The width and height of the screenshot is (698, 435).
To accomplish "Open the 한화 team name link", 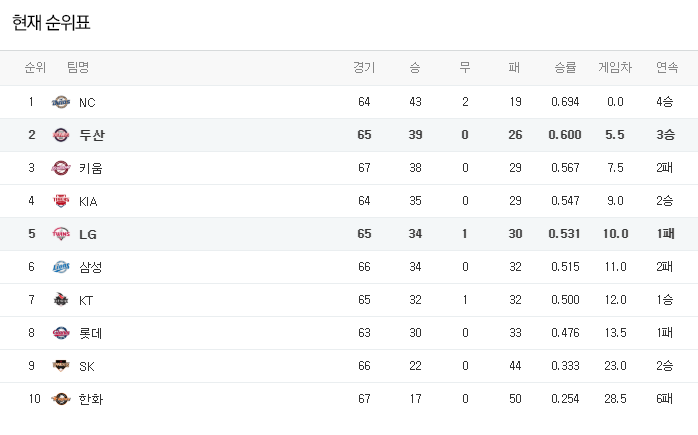I will click(x=91, y=399).
